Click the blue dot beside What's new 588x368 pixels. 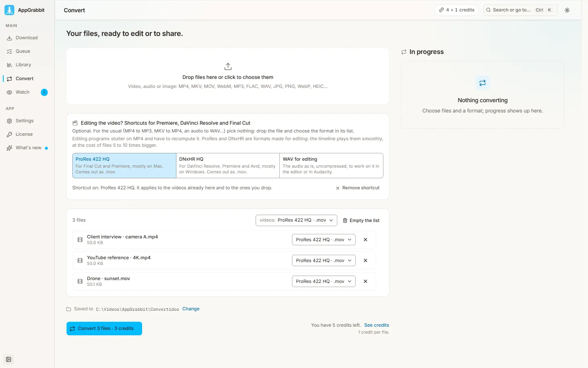click(x=46, y=148)
